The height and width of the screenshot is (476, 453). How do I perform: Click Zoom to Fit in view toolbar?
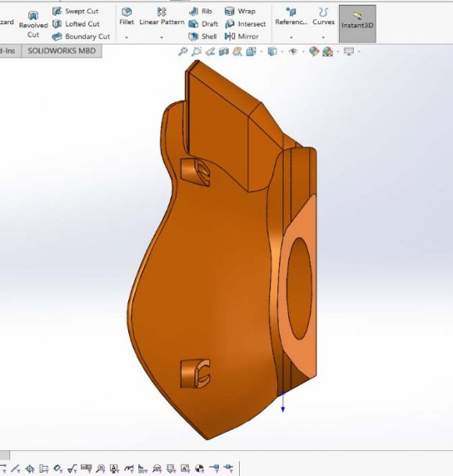[x=183, y=52]
